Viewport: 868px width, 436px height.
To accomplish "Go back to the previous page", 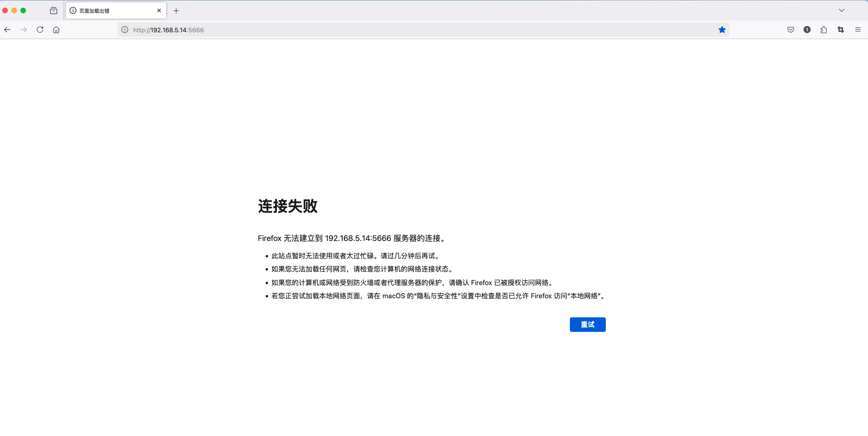I will click(x=7, y=30).
